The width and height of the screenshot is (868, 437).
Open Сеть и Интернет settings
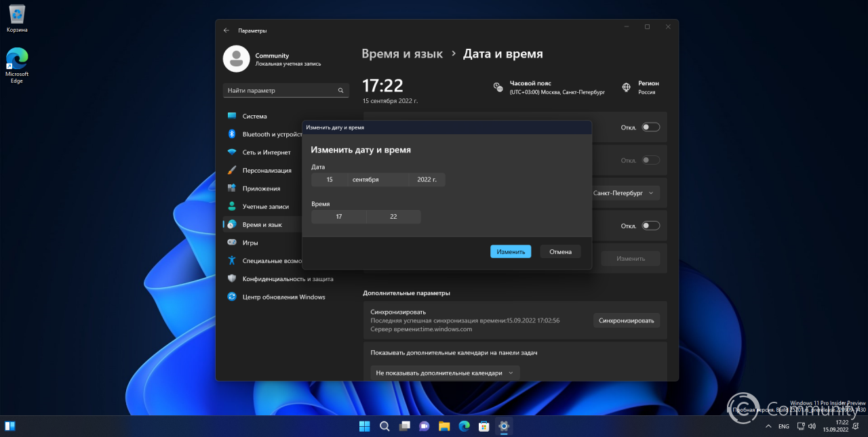pyautogui.click(x=264, y=152)
